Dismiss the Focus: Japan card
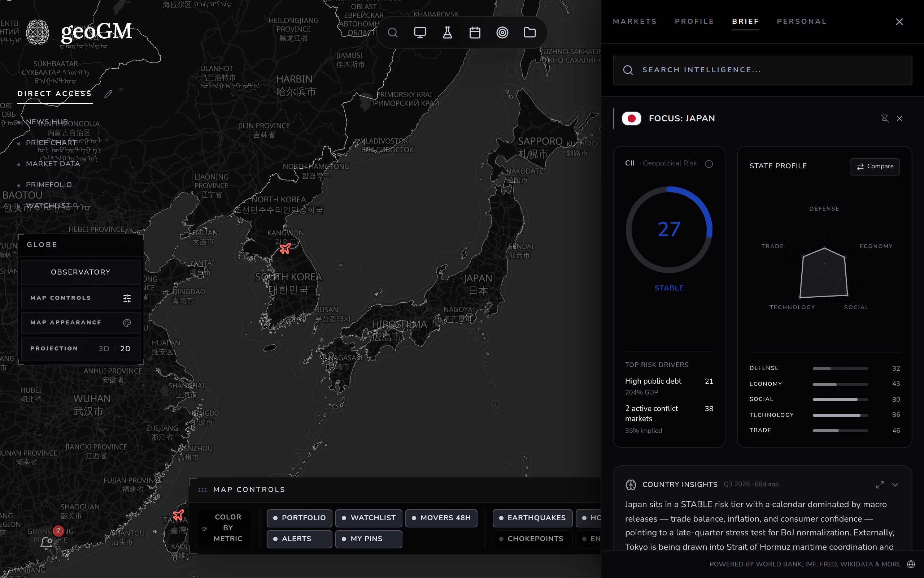The height and width of the screenshot is (578, 924). 899,118
